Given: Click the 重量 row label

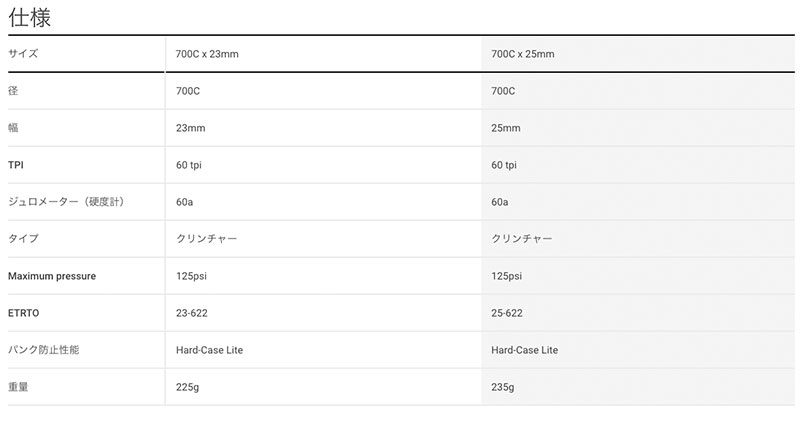Looking at the screenshot, I should click(x=18, y=387).
